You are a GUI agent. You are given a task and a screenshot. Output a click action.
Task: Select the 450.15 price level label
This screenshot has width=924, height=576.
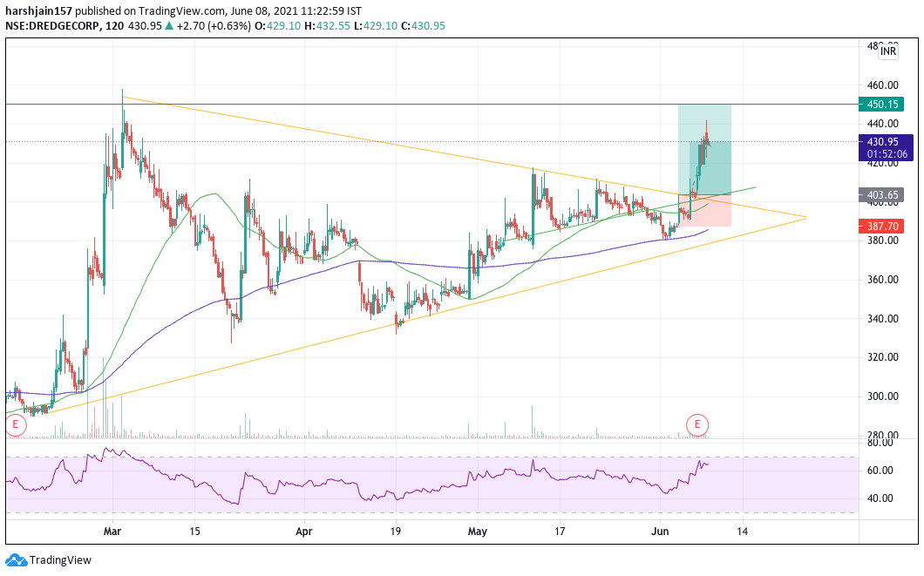pyautogui.click(x=881, y=105)
